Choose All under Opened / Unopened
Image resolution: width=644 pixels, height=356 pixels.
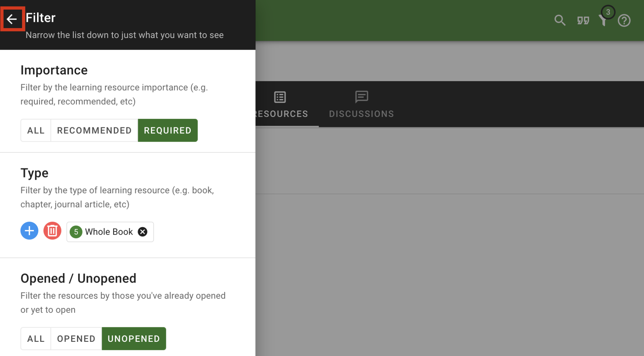coord(36,339)
